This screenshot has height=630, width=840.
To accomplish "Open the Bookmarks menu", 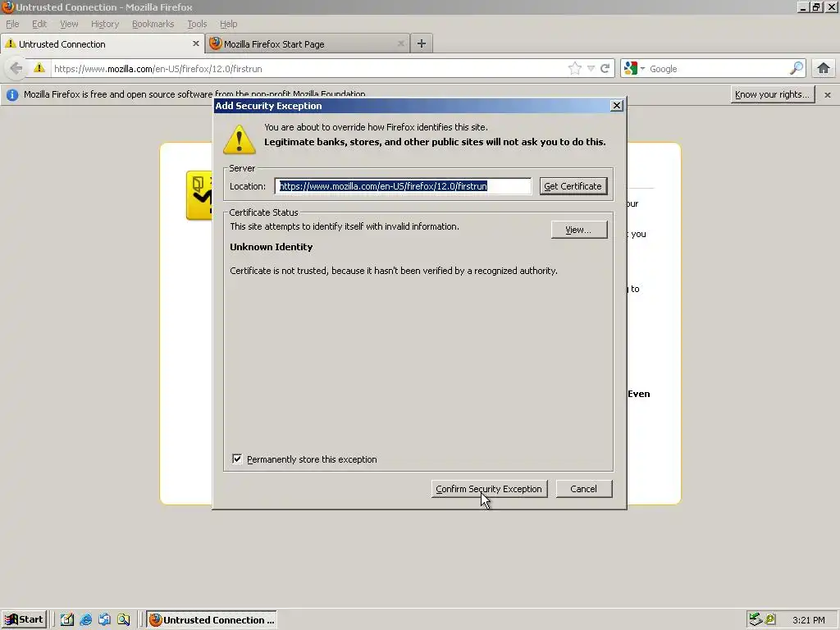I will coord(153,24).
